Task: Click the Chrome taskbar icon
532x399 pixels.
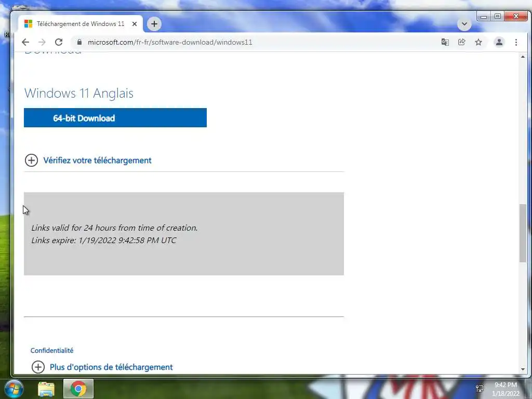Action: pyautogui.click(x=78, y=389)
